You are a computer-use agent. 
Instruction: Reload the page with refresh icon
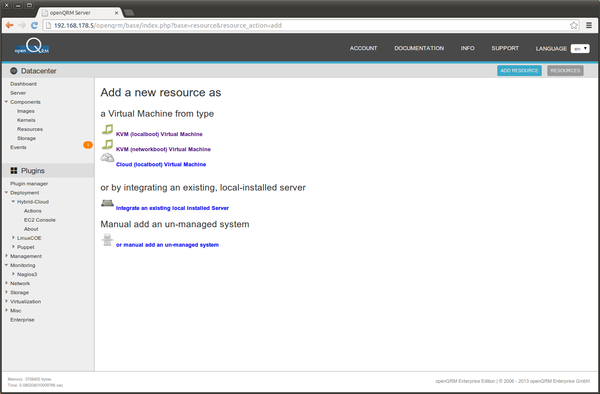pyautogui.click(x=34, y=25)
